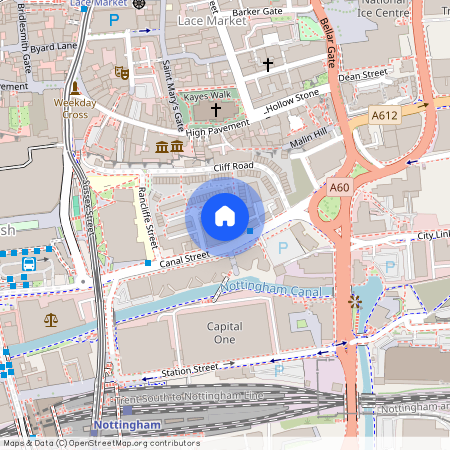
Task: Select the Rancliffe Street label
Action: point(148,218)
